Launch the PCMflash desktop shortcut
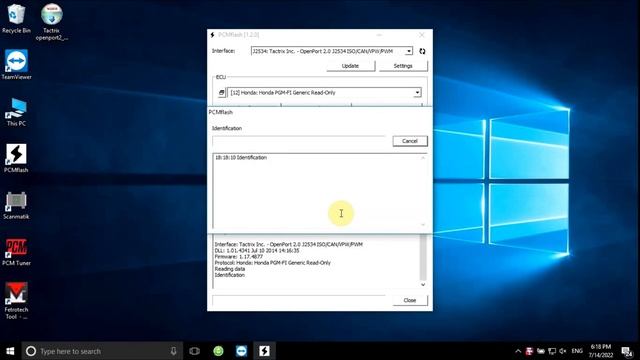 [16, 158]
